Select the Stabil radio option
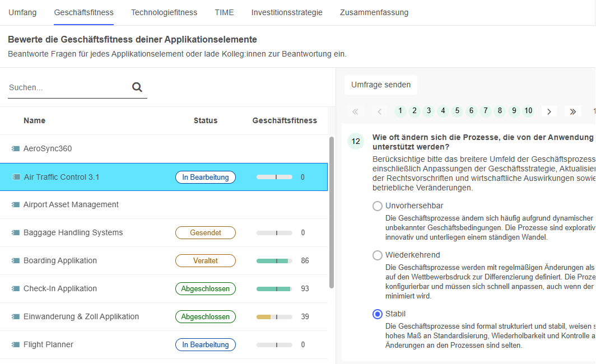Screen dimensions: 596x364 click(378, 314)
